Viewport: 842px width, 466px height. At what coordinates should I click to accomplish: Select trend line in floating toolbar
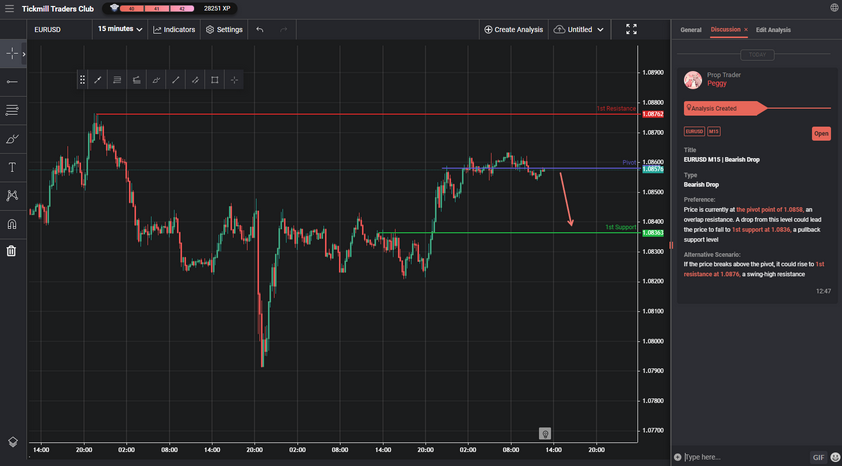tap(98, 80)
